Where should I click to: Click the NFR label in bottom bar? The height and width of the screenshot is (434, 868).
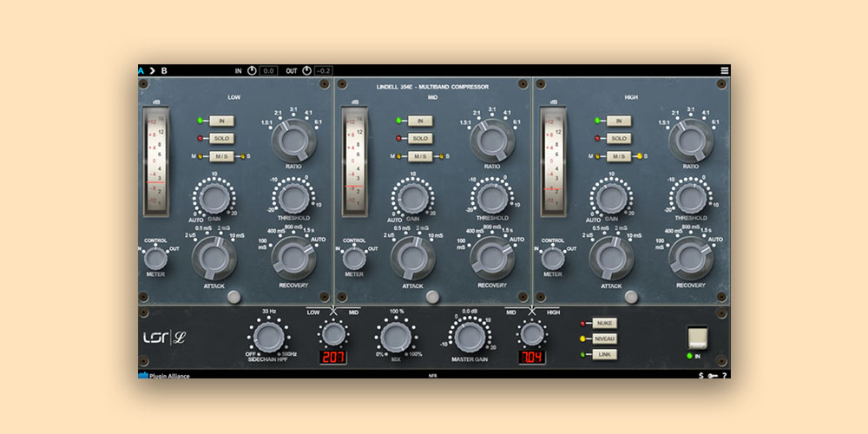click(432, 376)
